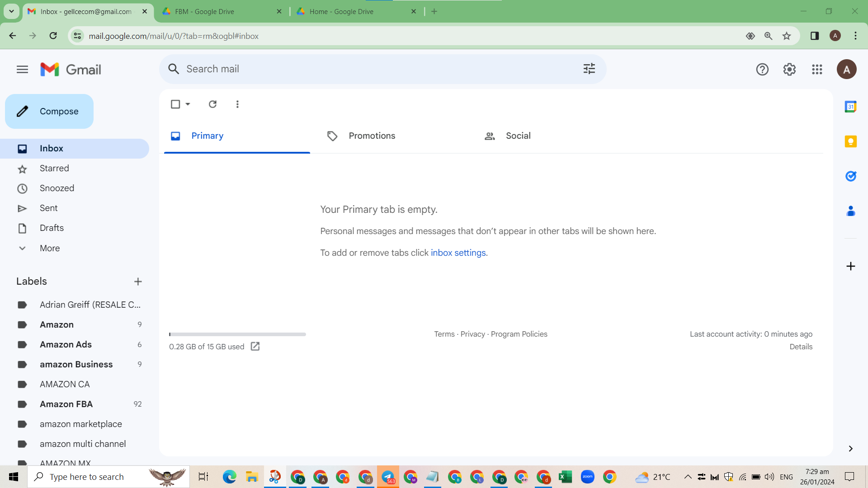Click the search magnifier icon
This screenshot has width=868, height=488.
pyautogui.click(x=174, y=69)
